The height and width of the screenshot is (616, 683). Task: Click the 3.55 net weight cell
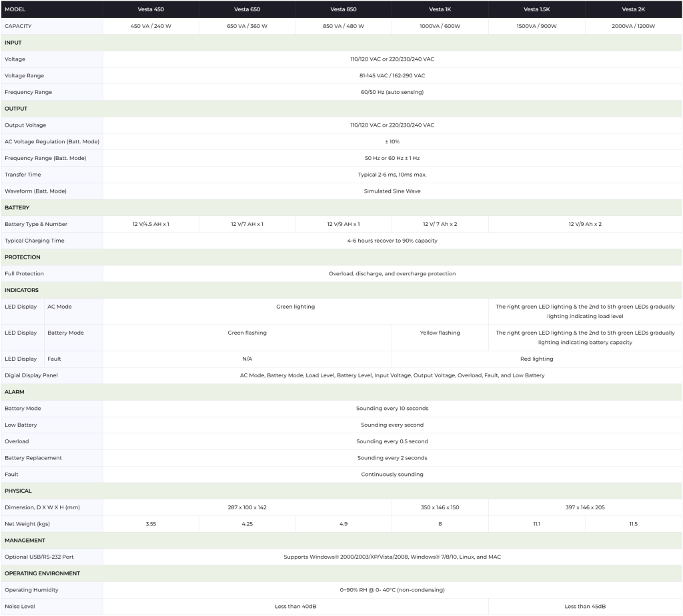click(x=151, y=524)
